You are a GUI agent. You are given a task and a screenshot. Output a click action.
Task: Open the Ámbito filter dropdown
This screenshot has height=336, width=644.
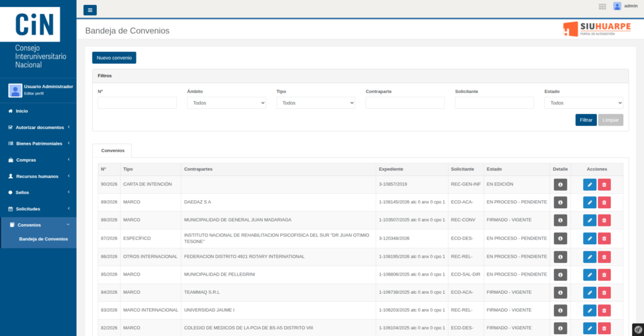pyautogui.click(x=226, y=103)
